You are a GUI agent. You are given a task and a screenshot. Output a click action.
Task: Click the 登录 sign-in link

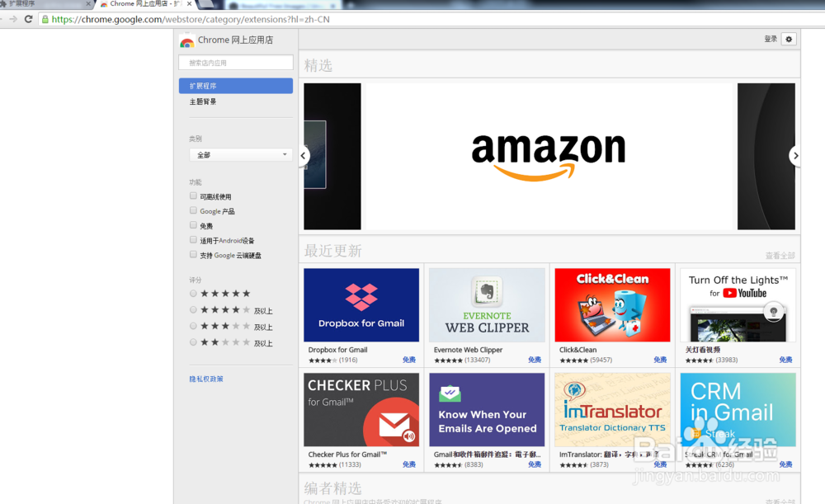771,39
